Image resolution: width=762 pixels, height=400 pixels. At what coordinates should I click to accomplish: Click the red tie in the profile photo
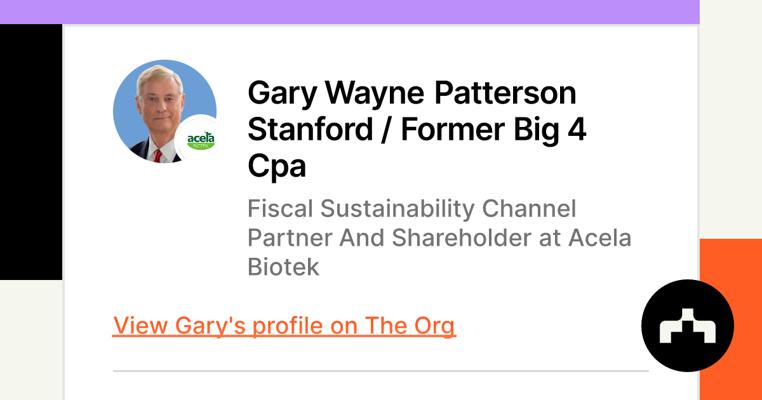pos(157,156)
